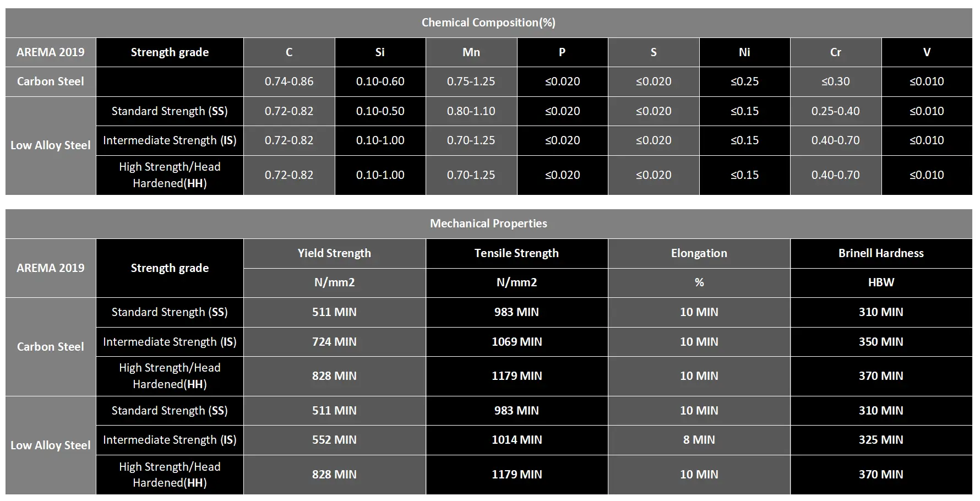Select the 0.80-1.10 manganese value cell
Viewport: 980px width, 501px height.
point(471,111)
